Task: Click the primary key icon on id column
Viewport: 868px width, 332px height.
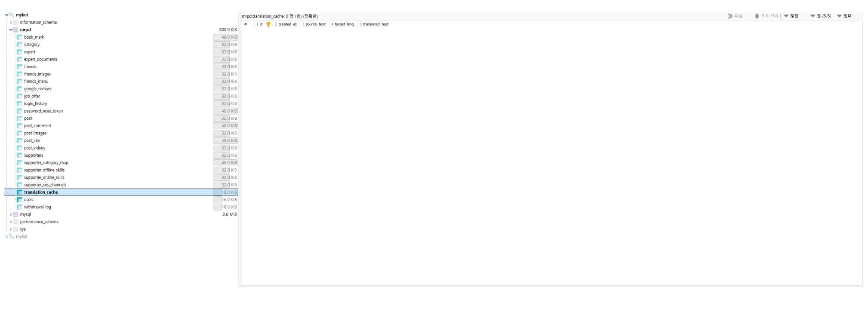Action: tap(268, 24)
